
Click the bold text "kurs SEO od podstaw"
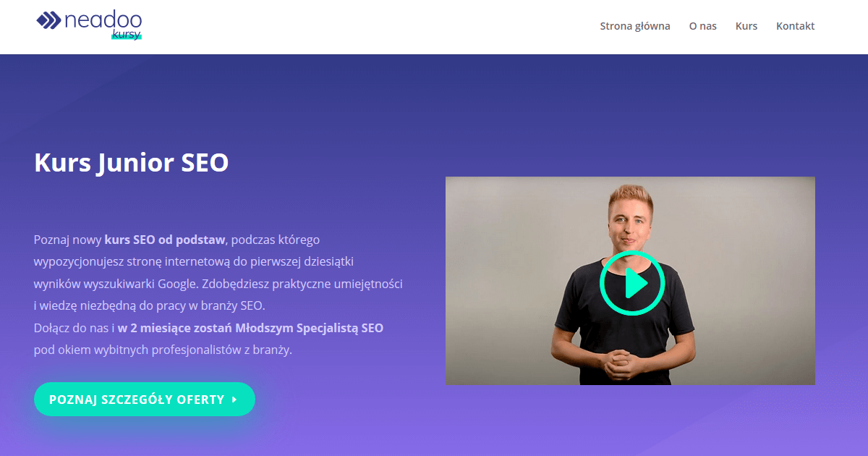[x=166, y=239]
